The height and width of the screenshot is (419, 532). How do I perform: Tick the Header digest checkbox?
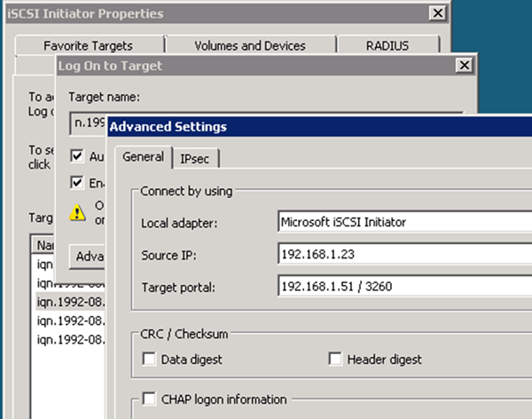click(x=334, y=360)
